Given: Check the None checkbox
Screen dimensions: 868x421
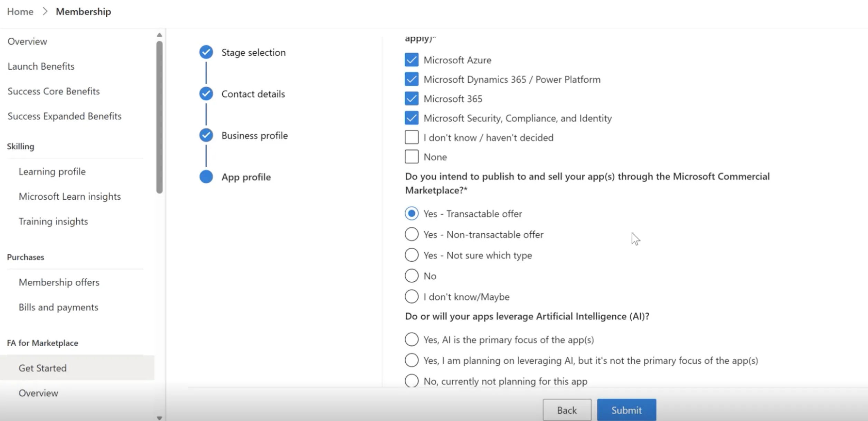Looking at the screenshot, I should point(412,157).
